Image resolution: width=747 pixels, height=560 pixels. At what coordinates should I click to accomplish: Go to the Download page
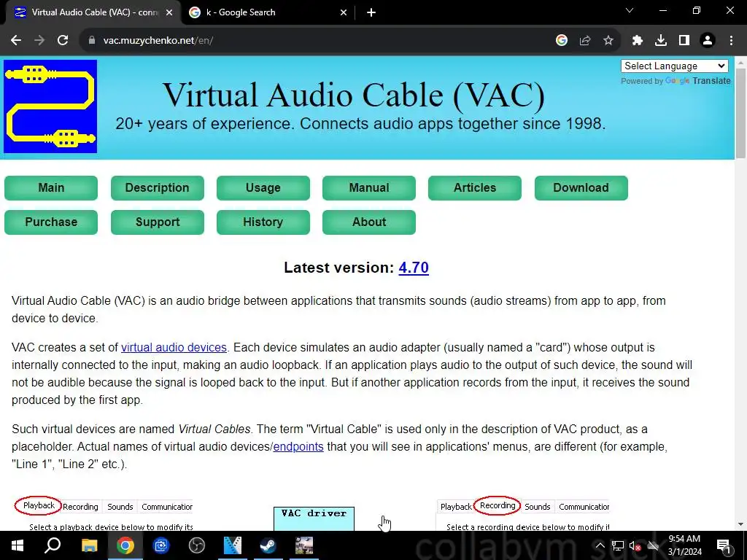(x=581, y=188)
